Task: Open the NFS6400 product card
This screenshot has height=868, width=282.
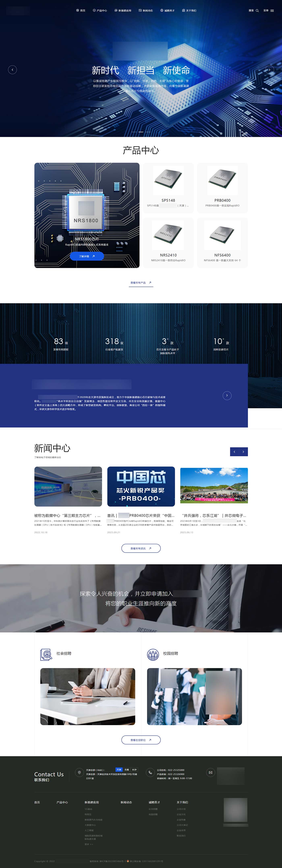Action: [222, 243]
